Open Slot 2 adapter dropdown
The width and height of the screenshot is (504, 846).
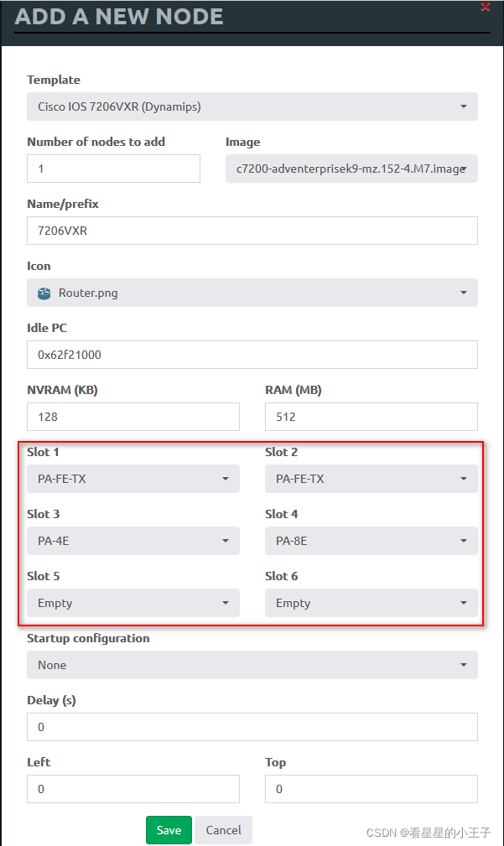[x=372, y=479]
